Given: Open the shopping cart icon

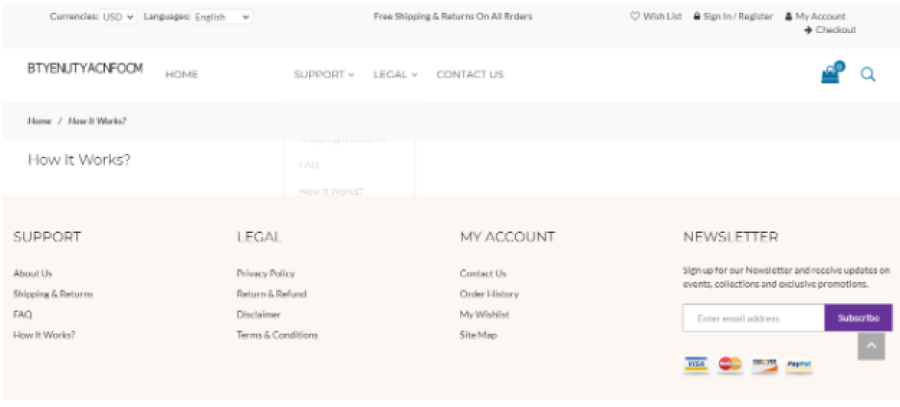Looking at the screenshot, I should coord(832,73).
